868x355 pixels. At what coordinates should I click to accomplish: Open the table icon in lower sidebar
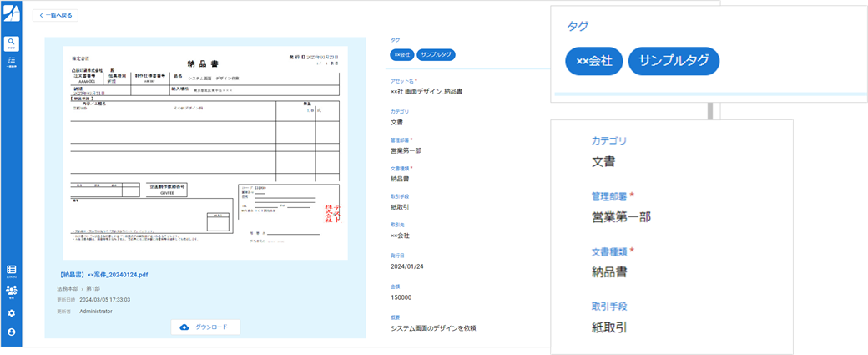12,270
